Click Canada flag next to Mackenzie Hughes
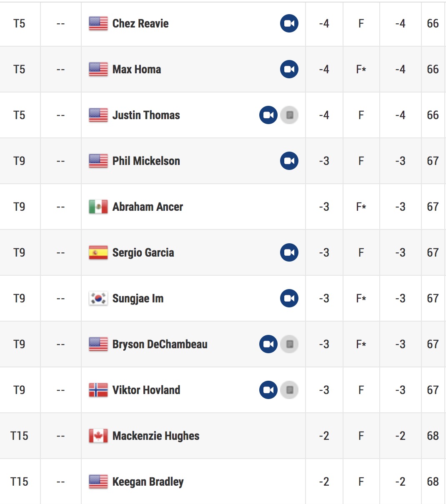 [x=98, y=436]
